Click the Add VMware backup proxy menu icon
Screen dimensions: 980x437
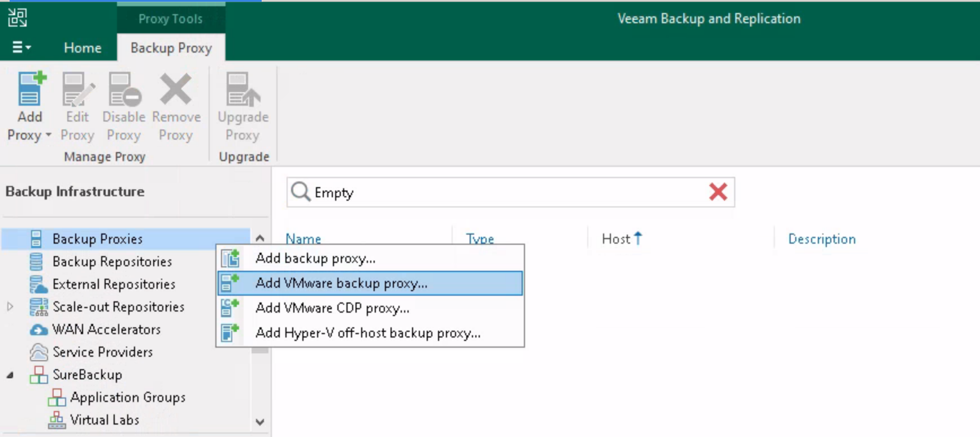pyautogui.click(x=230, y=283)
